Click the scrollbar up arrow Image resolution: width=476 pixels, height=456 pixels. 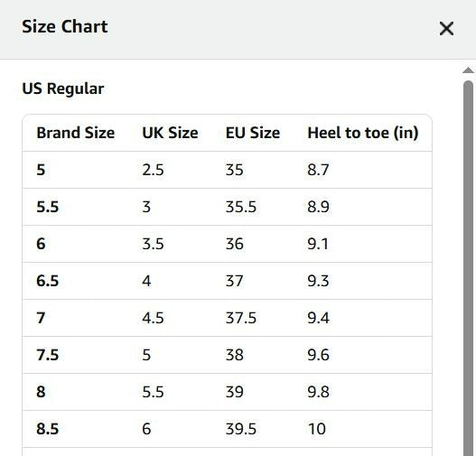468,70
